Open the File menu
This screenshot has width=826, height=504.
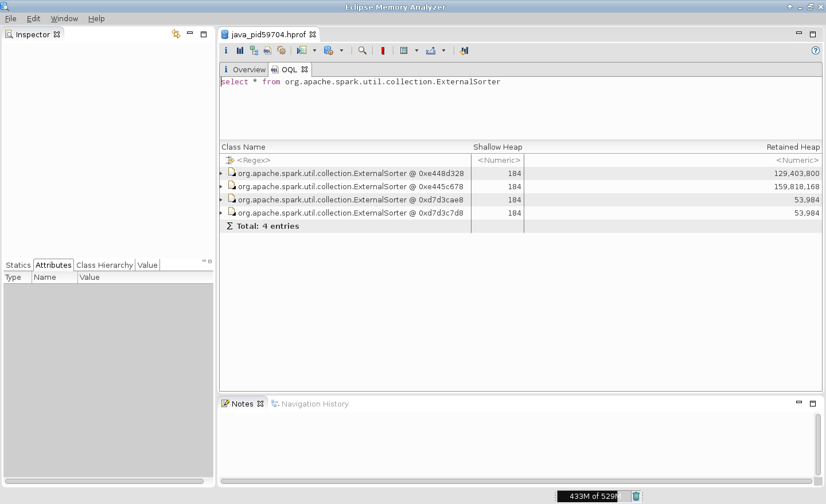10,18
